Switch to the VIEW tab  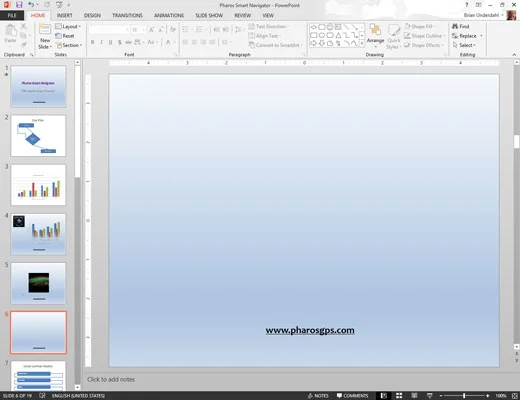click(x=268, y=15)
